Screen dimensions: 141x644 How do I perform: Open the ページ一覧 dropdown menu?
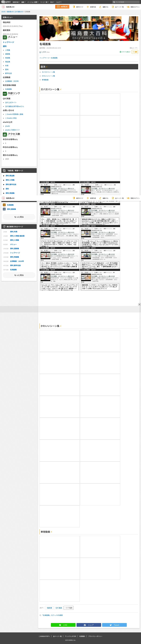coord(44,2)
